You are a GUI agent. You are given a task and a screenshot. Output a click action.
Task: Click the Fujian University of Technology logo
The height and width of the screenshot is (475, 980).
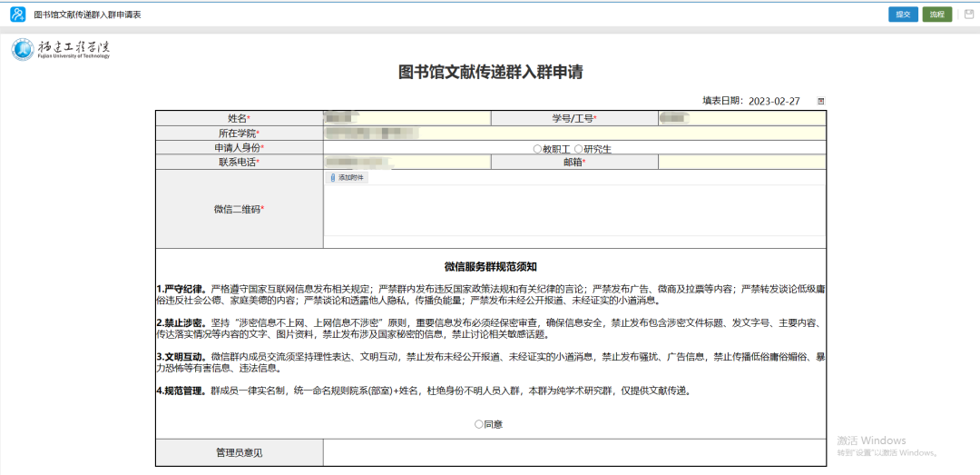point(62,49)
